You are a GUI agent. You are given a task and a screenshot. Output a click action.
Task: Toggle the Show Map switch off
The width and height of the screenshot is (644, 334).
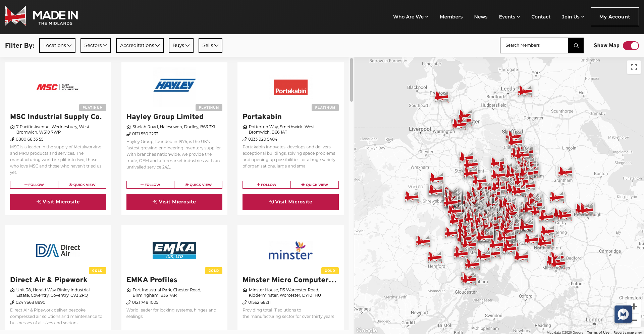pyautogui.click(x=631, y=46)
